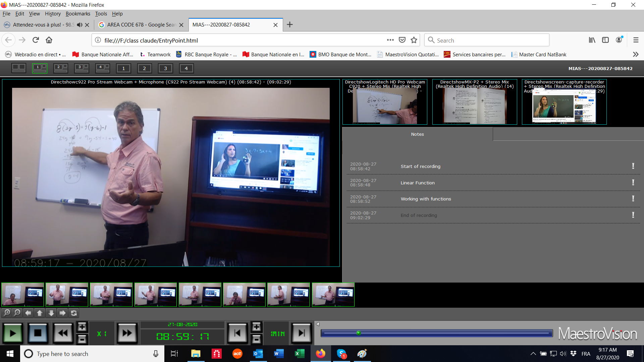Open a new browser tab
644x362 pixels.
click(x=290, y=25)
